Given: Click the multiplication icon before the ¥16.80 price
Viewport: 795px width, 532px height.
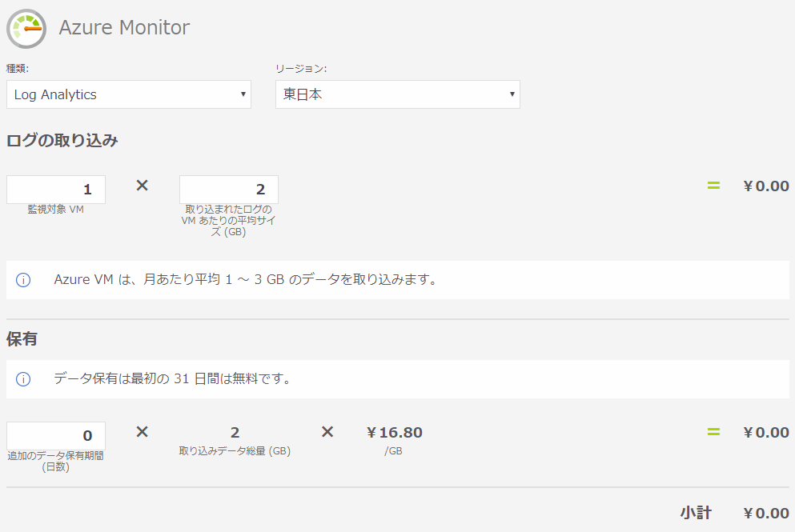Looking at the screenshot, I should (327, 431).
